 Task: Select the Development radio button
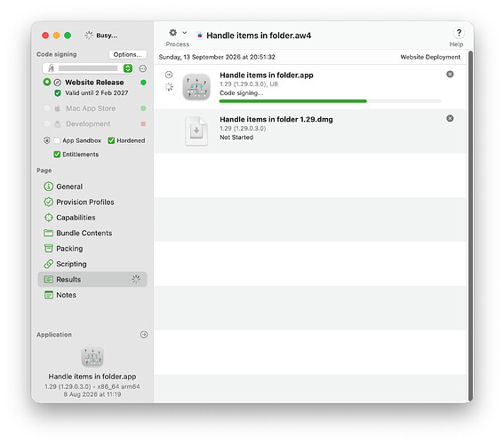(x=47, y=123)
